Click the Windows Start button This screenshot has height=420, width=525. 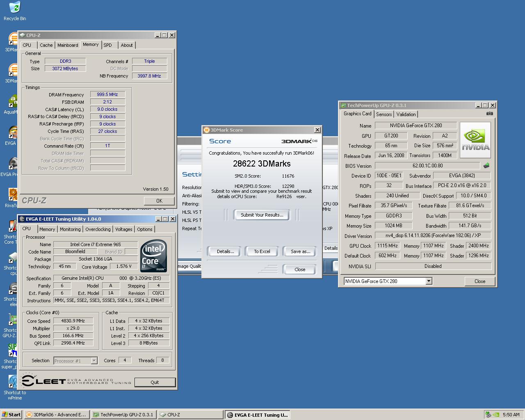pos(11,415)
